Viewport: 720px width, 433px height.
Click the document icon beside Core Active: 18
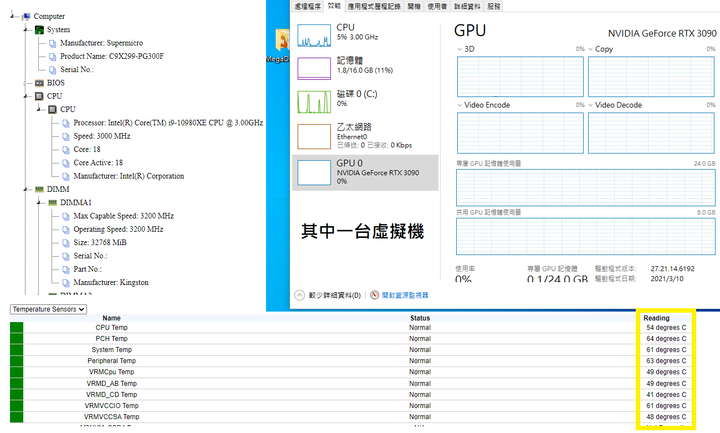tap(66, 163)
